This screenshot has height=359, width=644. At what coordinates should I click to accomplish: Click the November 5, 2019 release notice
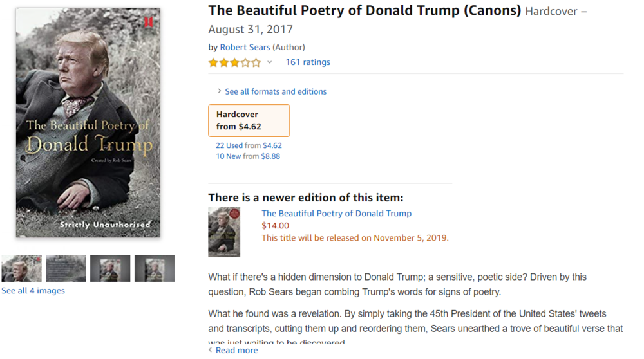click(355, 237)
